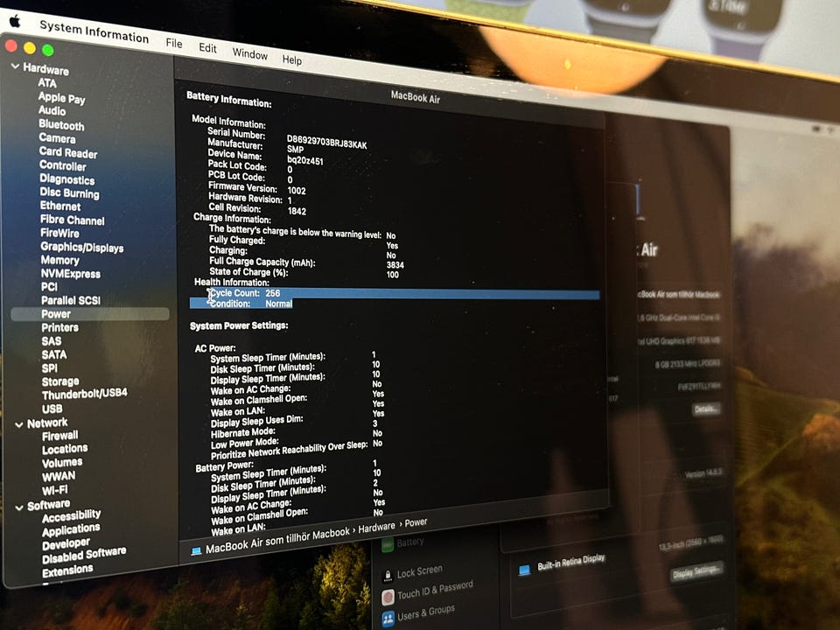This screenshot has width=840, height=630.
Task: Select FireWire in the sidebar
Action: pos(60,233)
